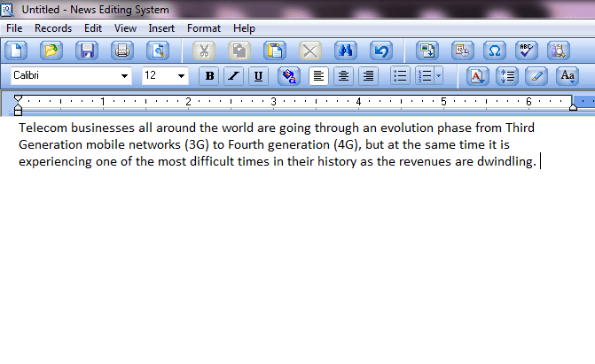The height and width of the screenshot is (364, 595).
Task: Toggle underline formatting
Action: pyautogui.click(x=258, y=76)
